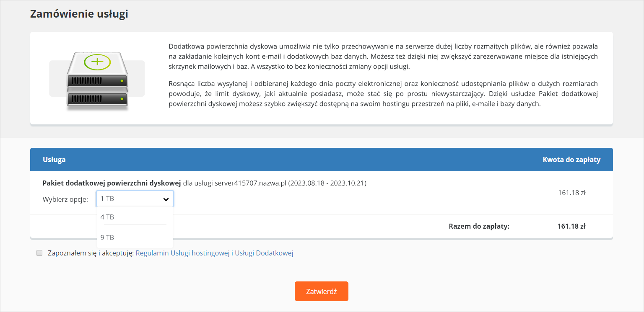The image size is (644, 312).
Task: Click the dropdown chevron arrow icon
Action: 166,199
